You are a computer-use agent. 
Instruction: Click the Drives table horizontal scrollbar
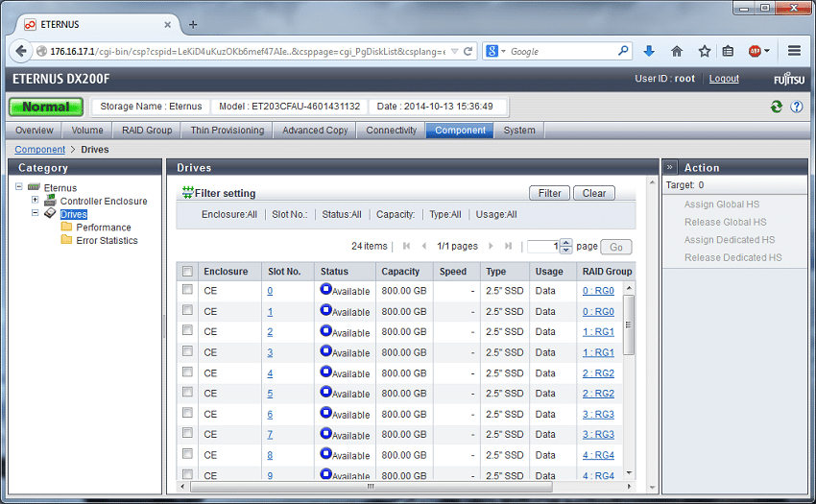pyautogui.click(x=372, y=487)
